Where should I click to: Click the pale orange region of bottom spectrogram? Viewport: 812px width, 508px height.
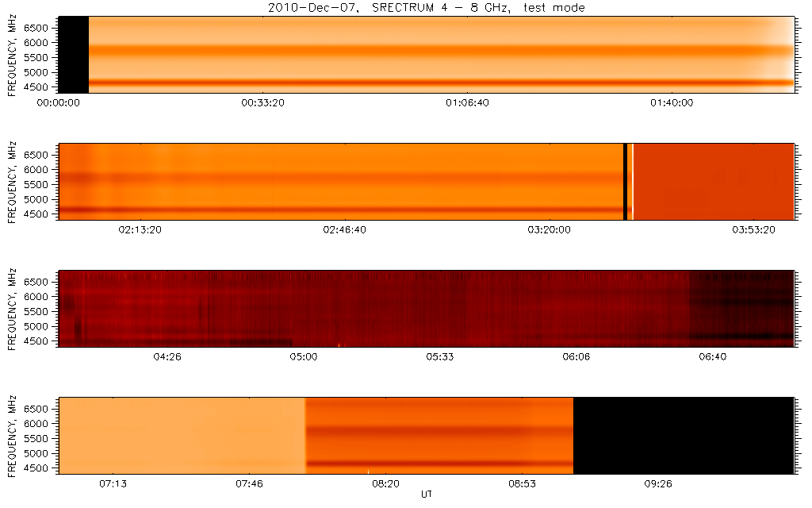point(182,435)
